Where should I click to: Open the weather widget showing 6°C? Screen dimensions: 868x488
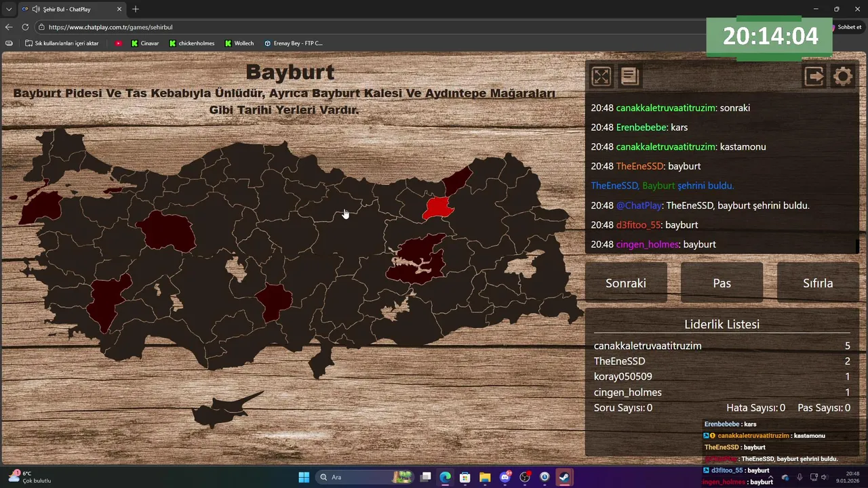pyautogui.click(x=30, y=477)
